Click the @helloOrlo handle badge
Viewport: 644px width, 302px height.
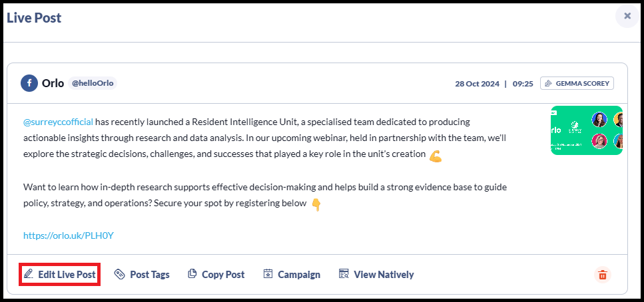93,84
